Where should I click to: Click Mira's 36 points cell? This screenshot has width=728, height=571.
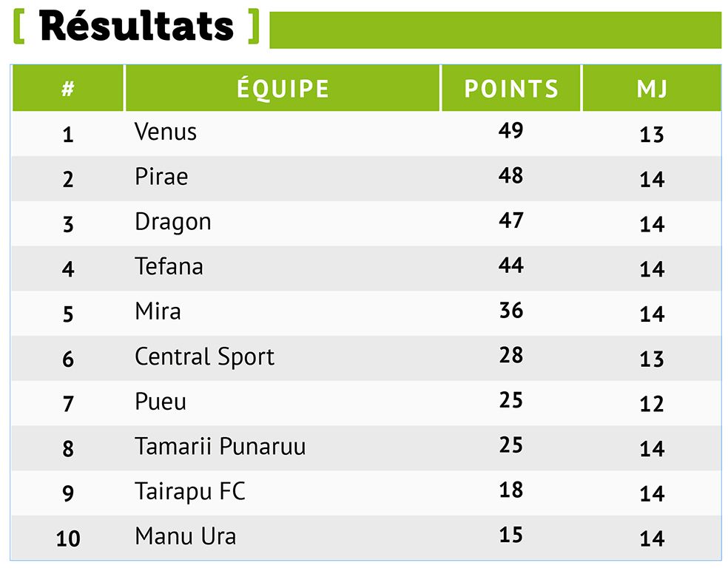coord(511,311)
